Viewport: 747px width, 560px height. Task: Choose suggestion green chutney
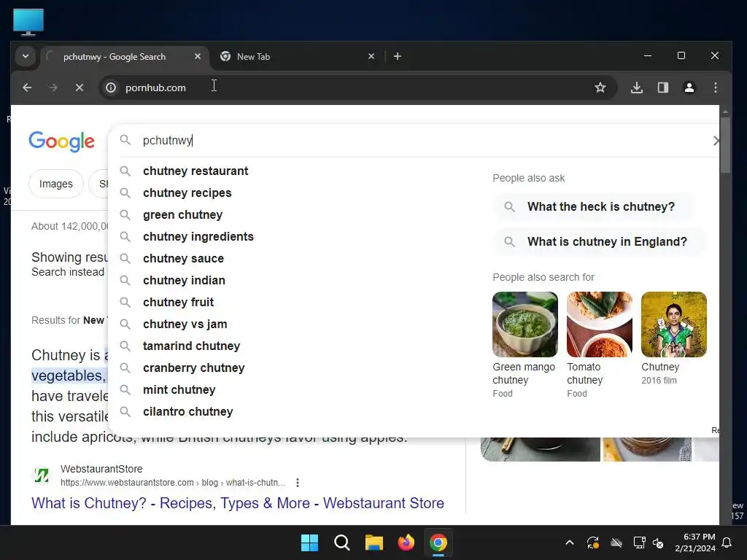[182, 215]
